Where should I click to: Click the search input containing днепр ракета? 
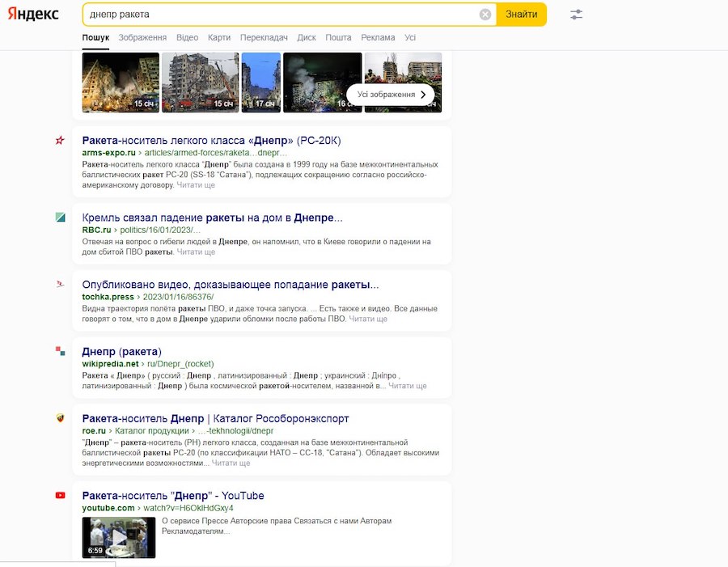275,15
